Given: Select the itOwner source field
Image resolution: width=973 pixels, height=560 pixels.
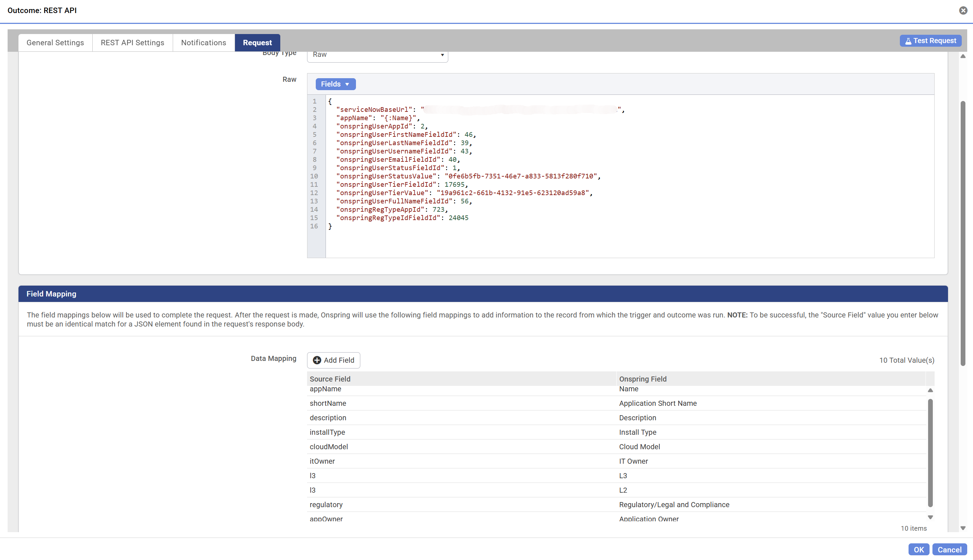Looking at the screenshot, I should click(x=461, y=462).
